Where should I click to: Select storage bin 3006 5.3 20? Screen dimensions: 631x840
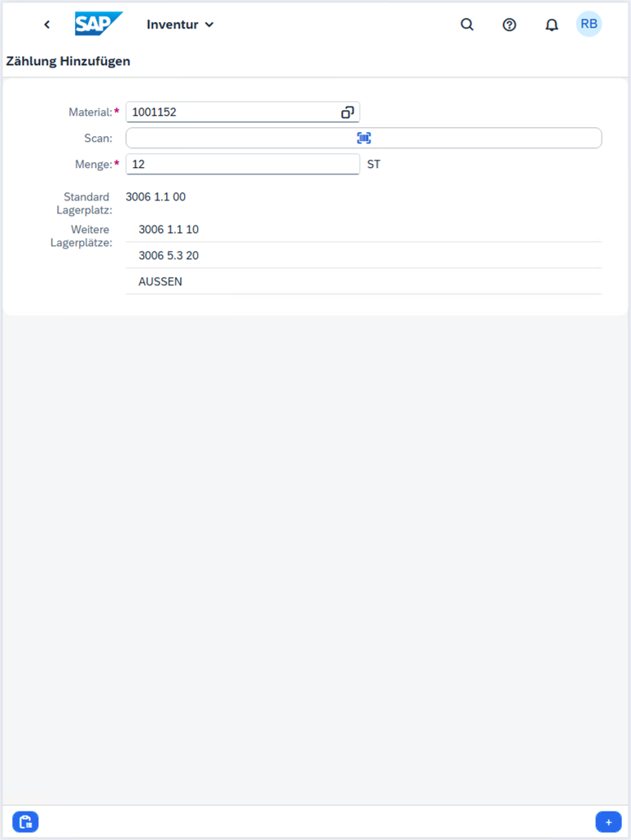tap(169, 256)
